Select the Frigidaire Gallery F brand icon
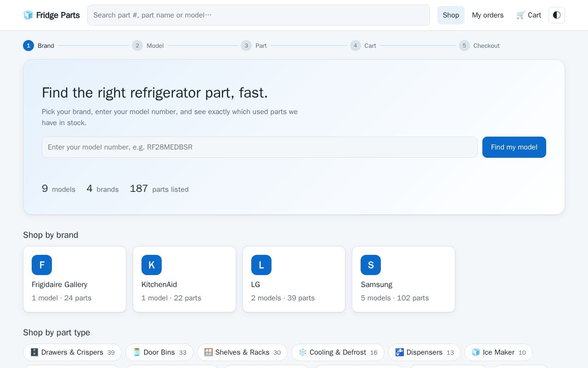The height and width of the screenshot is (368, 588). point(42,265)
